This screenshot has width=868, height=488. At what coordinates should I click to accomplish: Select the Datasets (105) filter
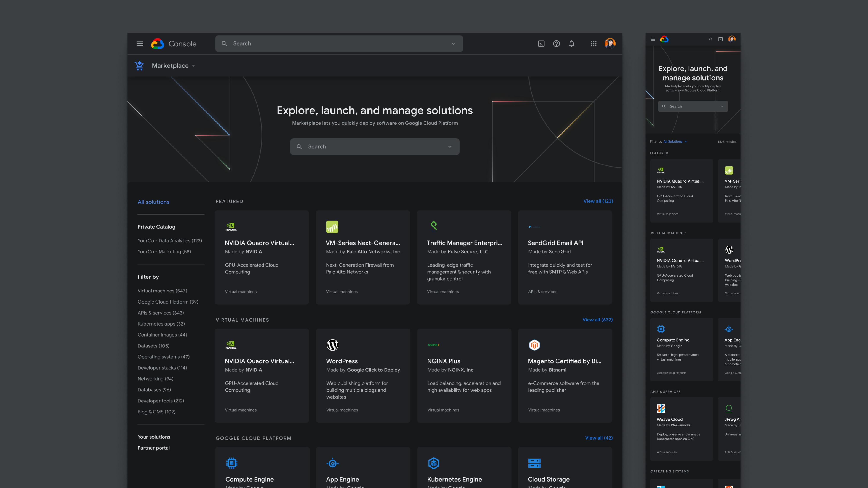pyautogui.click(x=153, y=346)
